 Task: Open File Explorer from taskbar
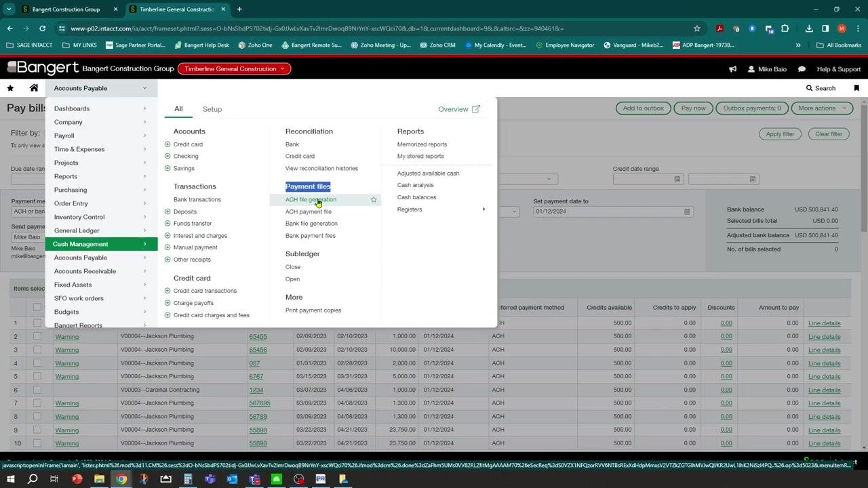(x=99, y=479)
